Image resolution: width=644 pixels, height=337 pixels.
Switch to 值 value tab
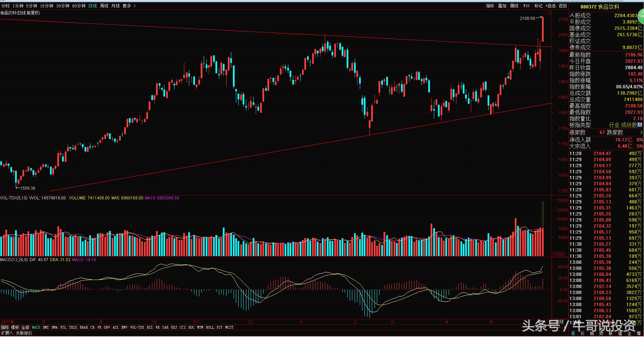pos(620,333)
